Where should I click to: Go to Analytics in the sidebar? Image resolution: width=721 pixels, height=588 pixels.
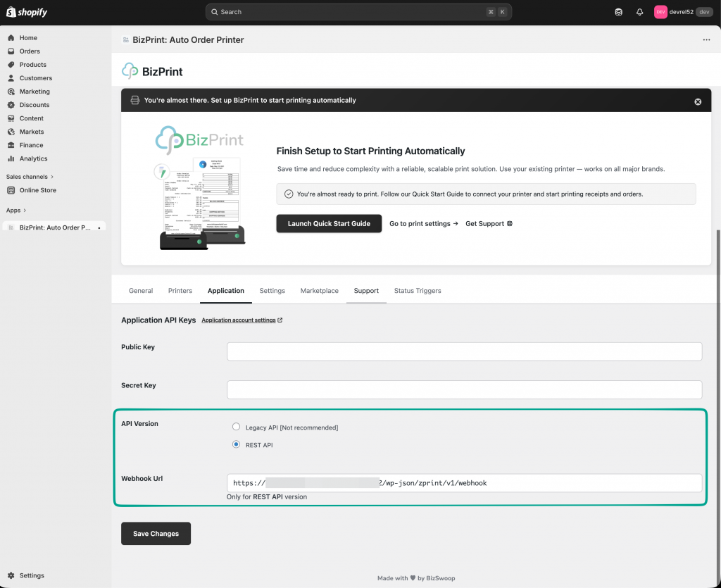coord(33,158)
